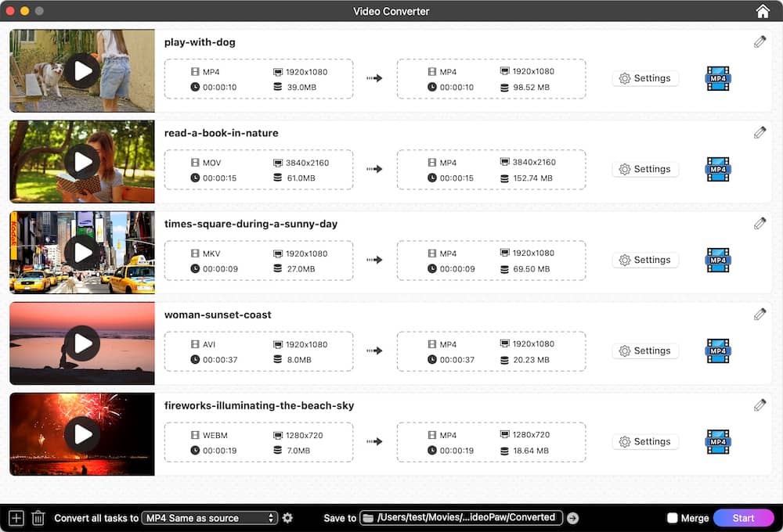Click the MP4 film icon for woman-sunset-coast
This screenshot has height=532, width=783.
(717, 350)
